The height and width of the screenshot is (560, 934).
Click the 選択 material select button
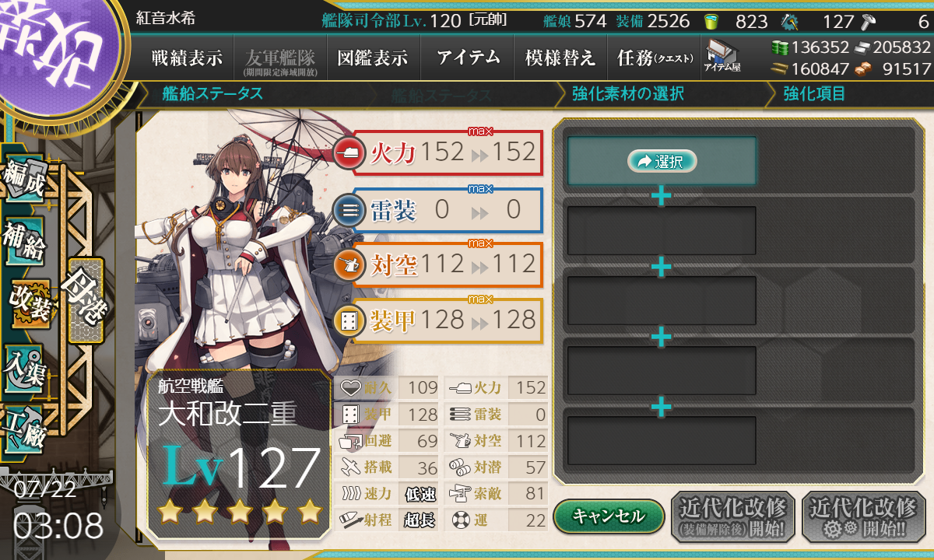[x=662, y=161]
